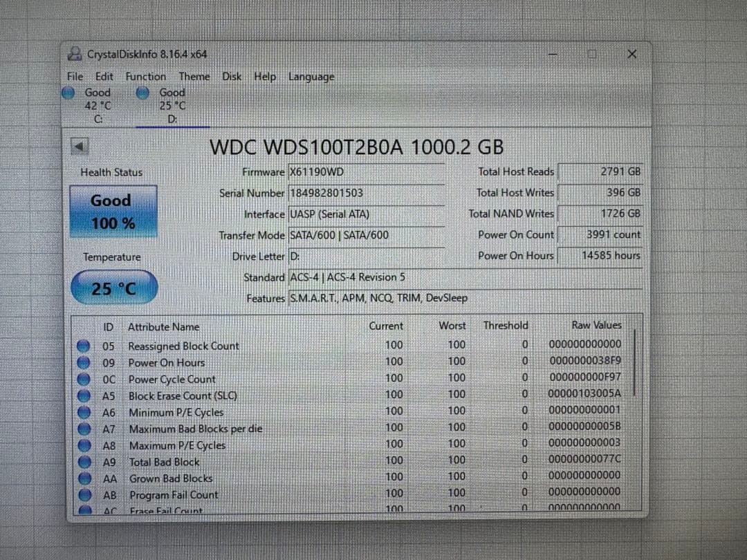Click the Firmware field X61190WD
This screenshot has width=747, height=560.
coord(366,172)
